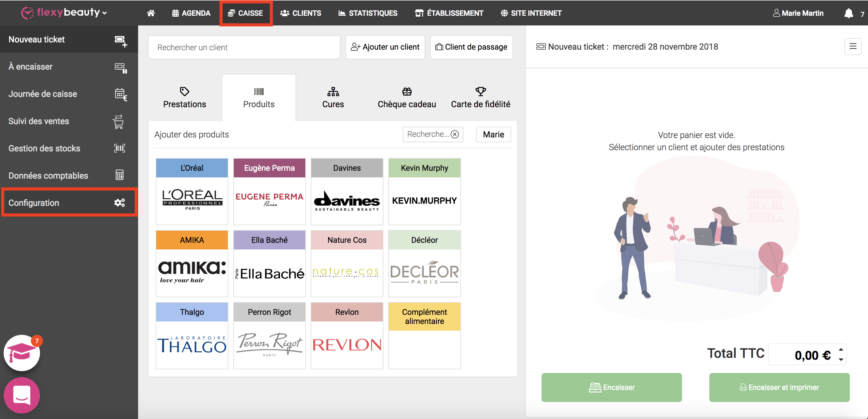Open the ÉTABLISSEMENT menu
Viewport: 868px width, 419px height.
pos(449,13)
